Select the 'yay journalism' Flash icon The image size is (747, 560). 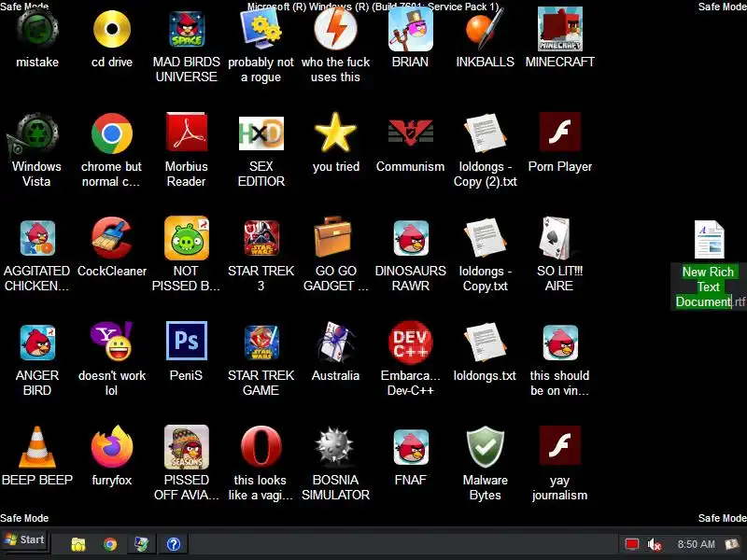click(559, 446)
